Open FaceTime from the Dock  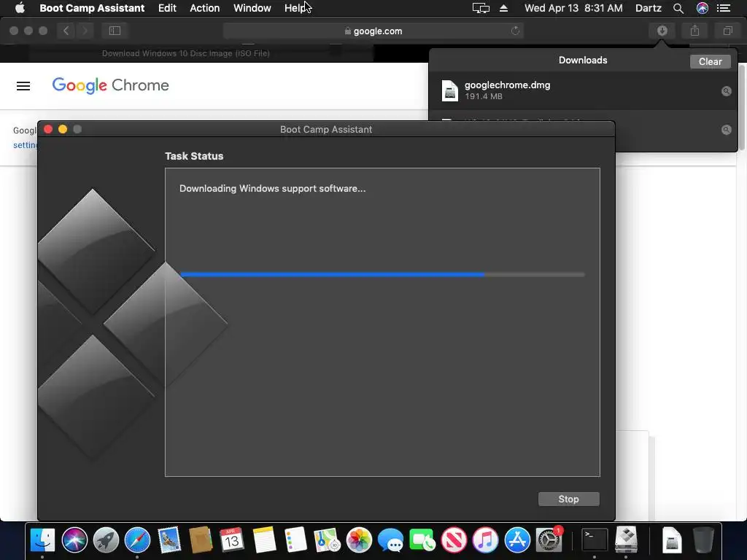[422, 540]
